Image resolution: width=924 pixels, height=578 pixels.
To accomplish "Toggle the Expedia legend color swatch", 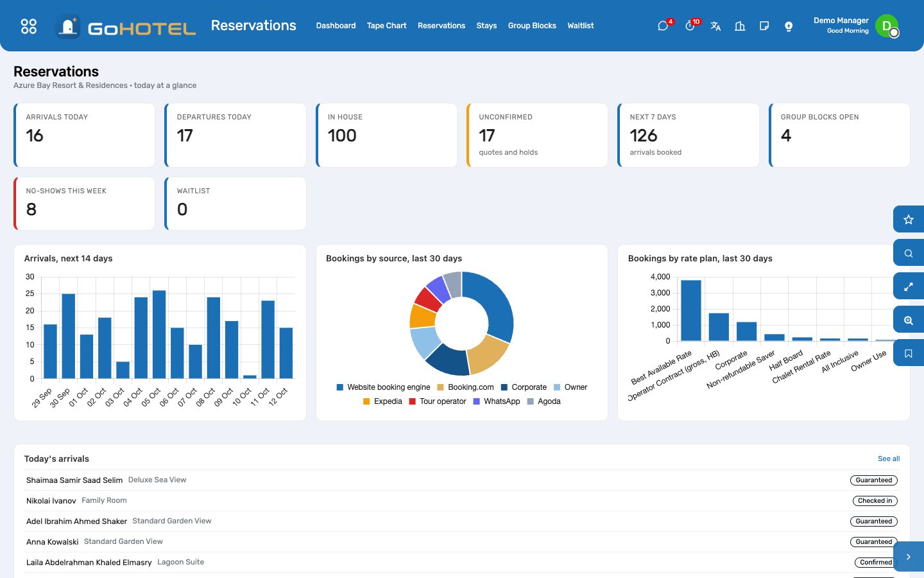I will point(366,401).
